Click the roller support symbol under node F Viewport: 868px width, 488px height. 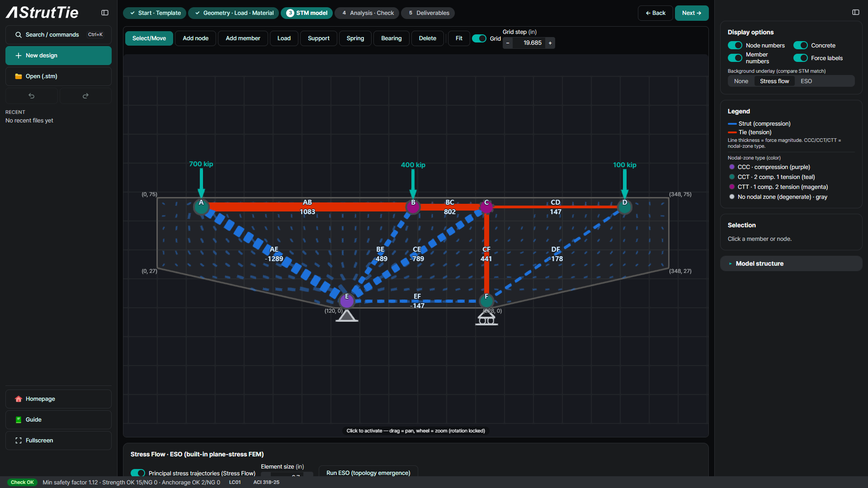(486, 318)
